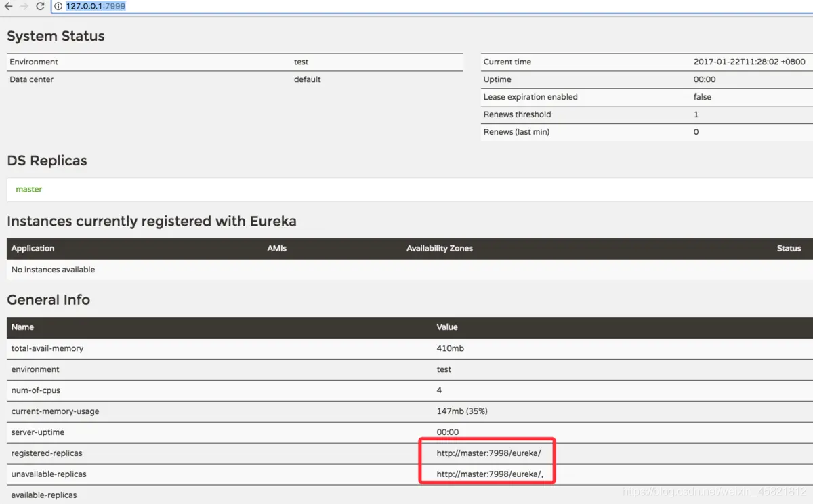
Task: Click the Renews threshold label
Action: (518, 114)
